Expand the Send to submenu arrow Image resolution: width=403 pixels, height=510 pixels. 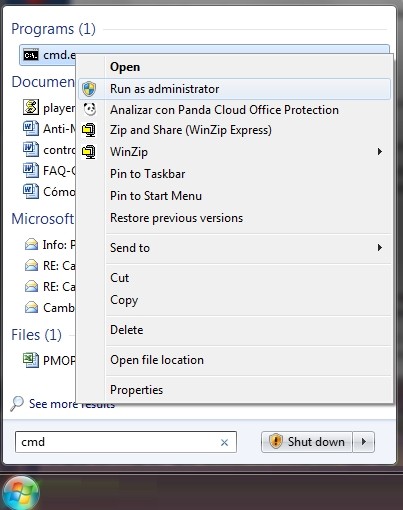point(379,248)
